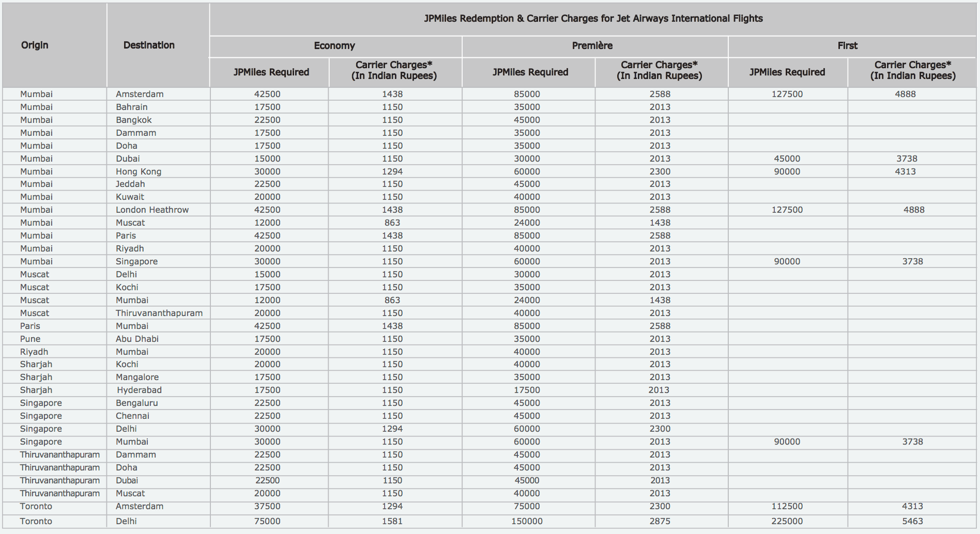Select the Hyderabad destination cell

[139, 390]
